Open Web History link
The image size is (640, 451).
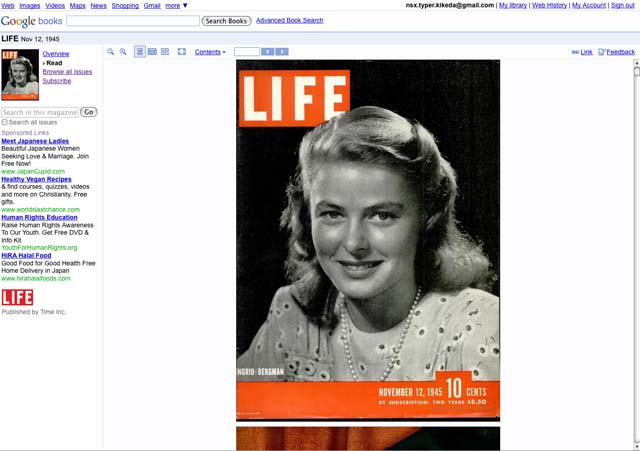pos(549,5)
